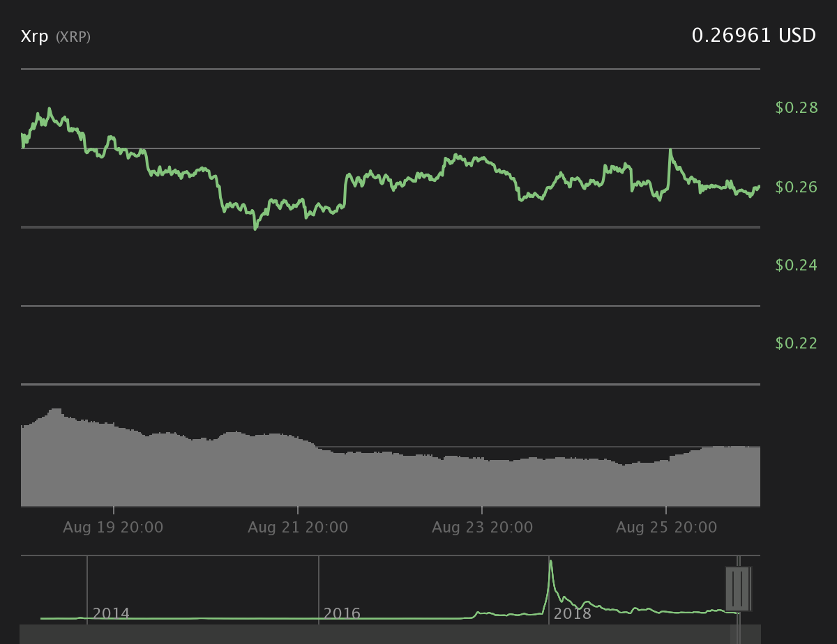
Task: Click the 2016 marker in the overview timeline
Action: (x=342, y=614)
